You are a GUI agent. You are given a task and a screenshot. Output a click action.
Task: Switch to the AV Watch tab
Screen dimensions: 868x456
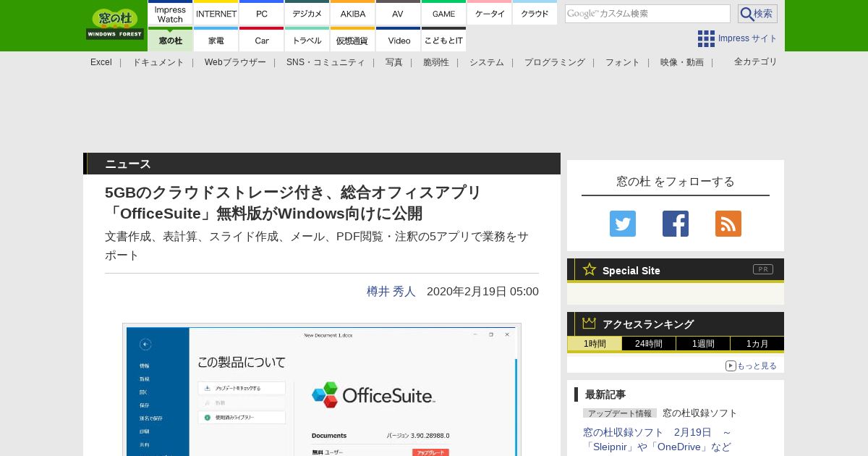click(399, 13)
